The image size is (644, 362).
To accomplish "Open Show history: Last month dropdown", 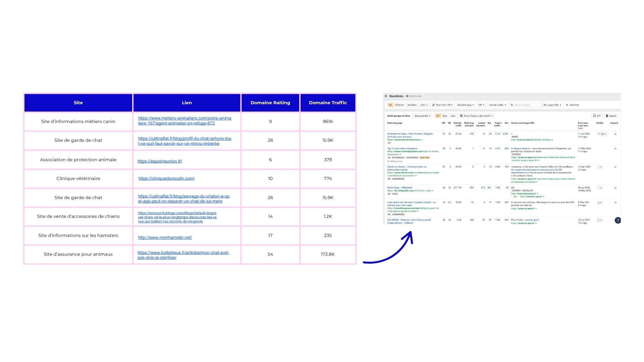I will (476, 116).
